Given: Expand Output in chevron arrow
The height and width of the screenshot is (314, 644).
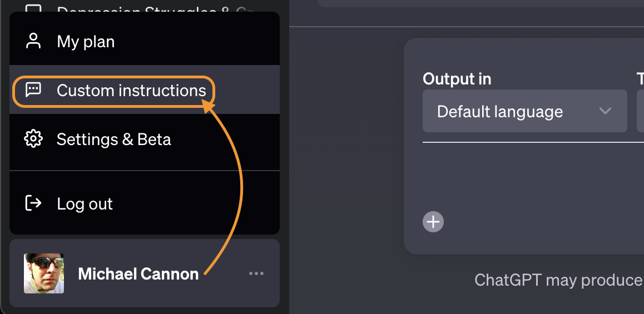Looking at the screenshot, I should pyautogui.click(x=605, y=111).
